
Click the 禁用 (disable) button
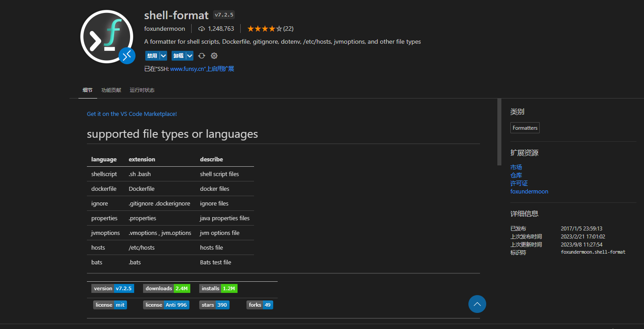pyautogui.click(x=152, y=56)
